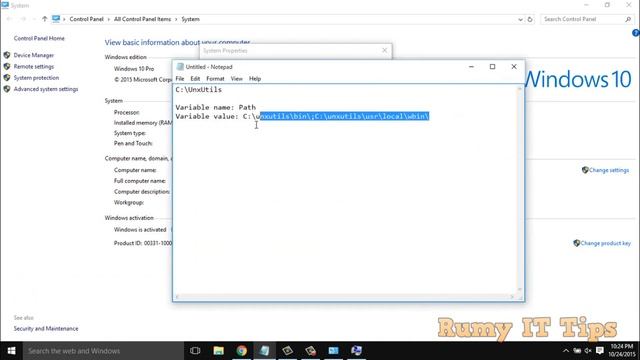Open Control Panel Home link
This screenshot has width=640, height=360.
pos(39,38)
